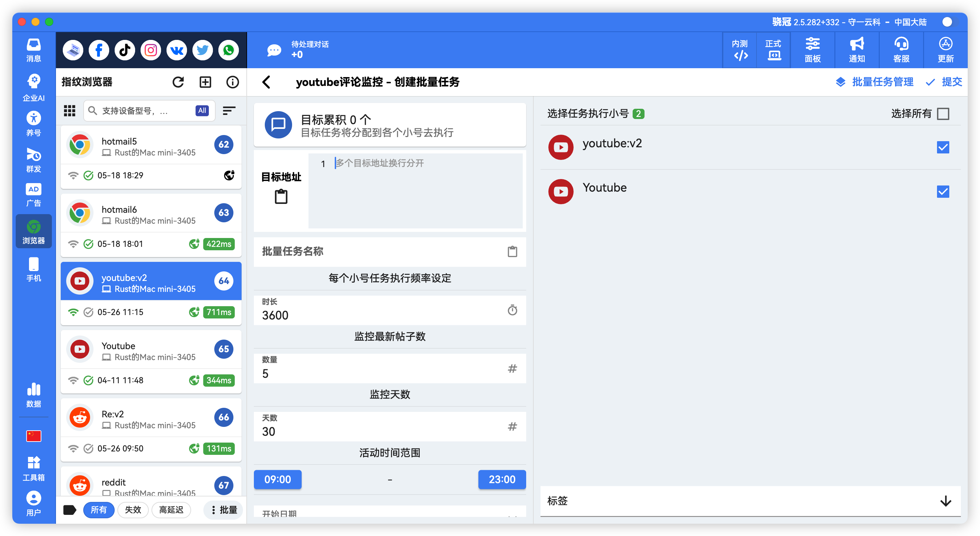Switch to the 养号 account nurturing section
The image size is (980, 536).
(x=33, y=122)
